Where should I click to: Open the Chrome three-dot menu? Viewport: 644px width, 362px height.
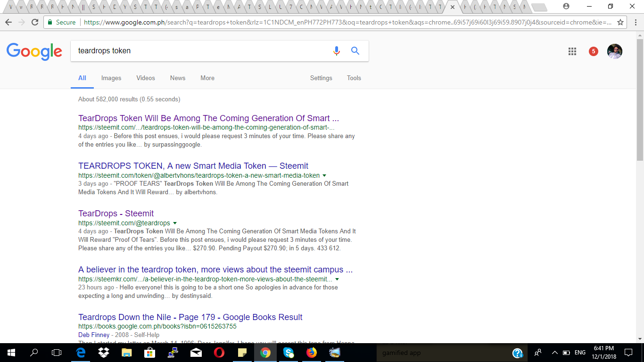click(635, 22)
